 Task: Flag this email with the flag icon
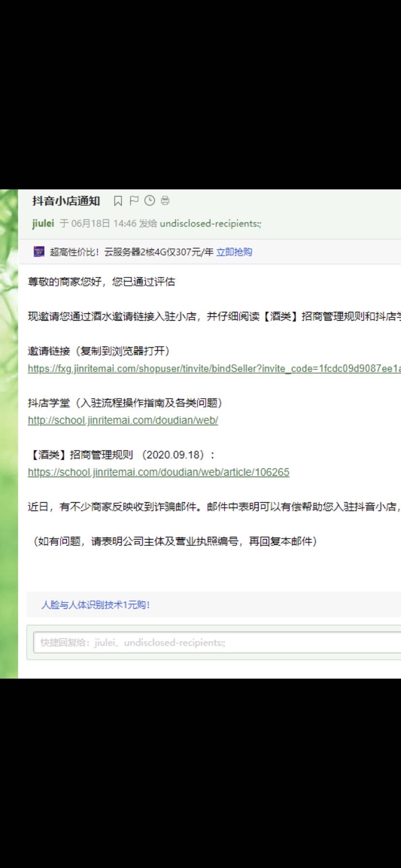pos(134,201)
